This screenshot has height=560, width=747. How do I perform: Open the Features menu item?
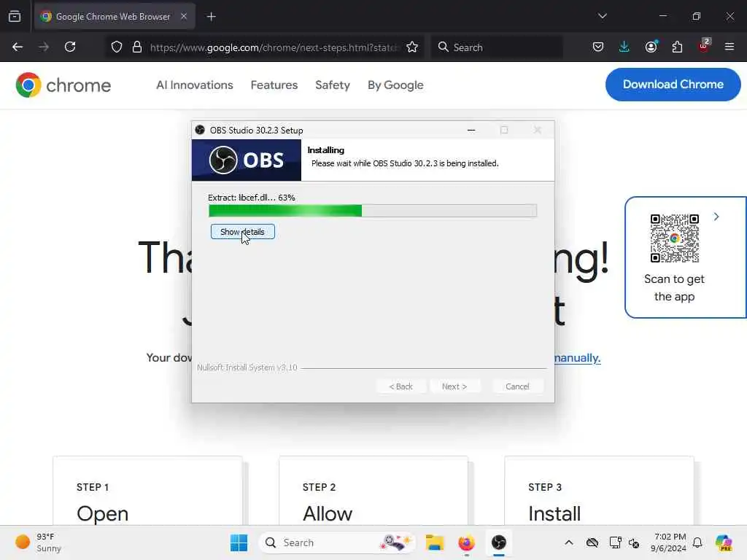click(x=274, y=85)
